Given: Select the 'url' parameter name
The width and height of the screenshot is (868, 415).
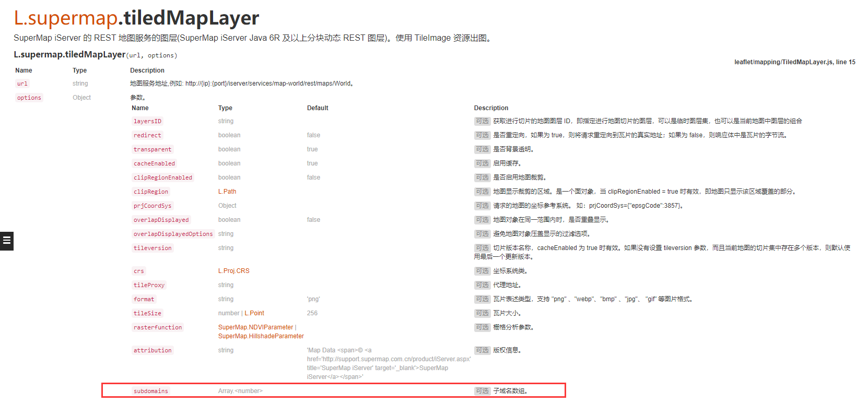Looking at the screenshot, I should click(x=22, y=84).
